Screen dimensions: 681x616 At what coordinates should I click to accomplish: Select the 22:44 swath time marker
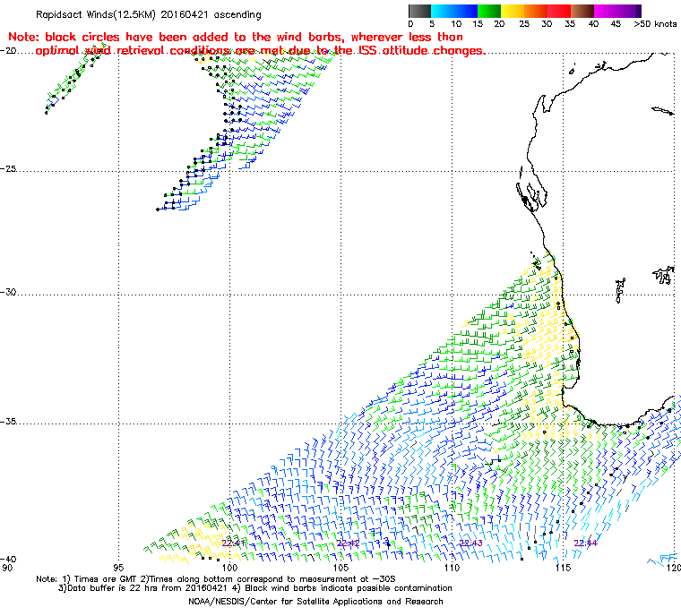(x=585, y=543)
